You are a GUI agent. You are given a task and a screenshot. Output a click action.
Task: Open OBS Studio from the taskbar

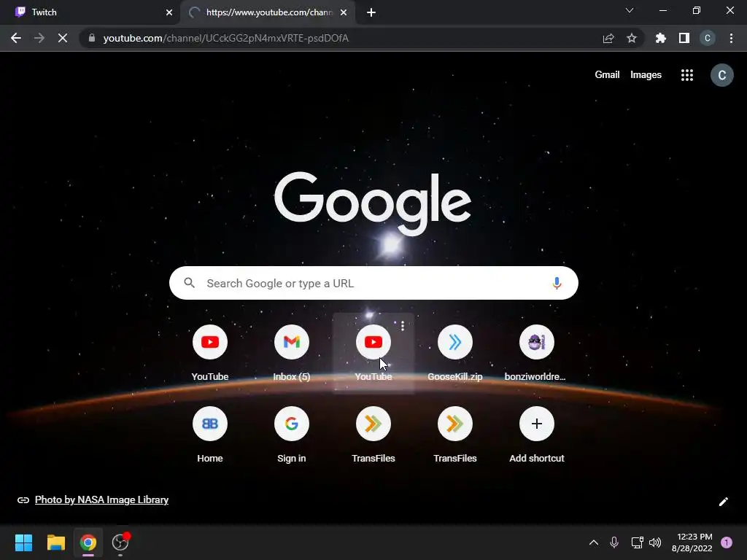point(120,542)
